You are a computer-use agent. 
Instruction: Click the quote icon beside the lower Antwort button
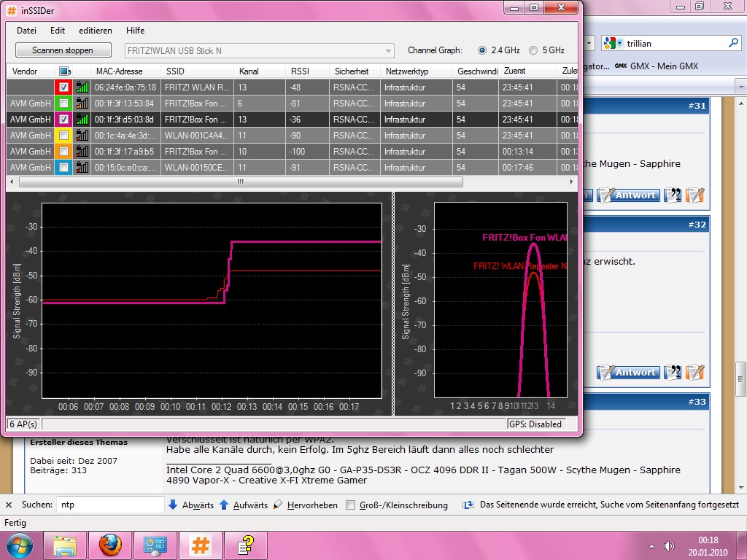[x=673, y=373]
